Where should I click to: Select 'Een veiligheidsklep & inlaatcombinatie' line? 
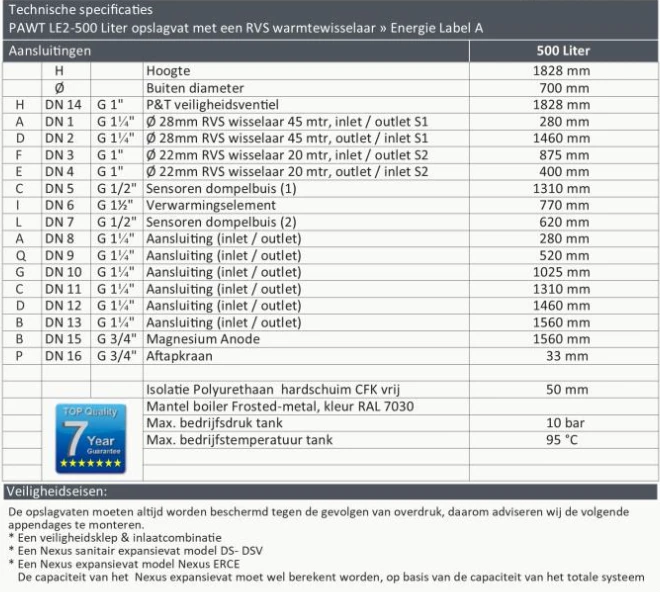coord(120,538)
